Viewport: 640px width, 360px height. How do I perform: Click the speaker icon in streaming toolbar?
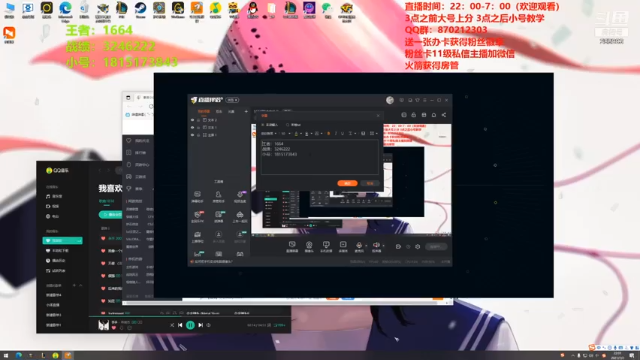pos(376,246)
